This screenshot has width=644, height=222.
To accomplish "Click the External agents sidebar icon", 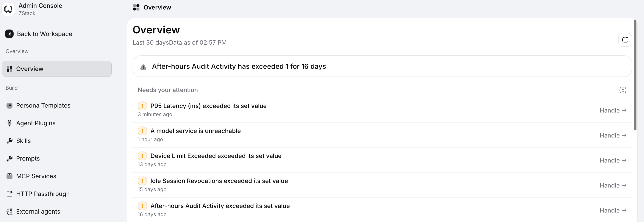I will [x=9, y=211].
